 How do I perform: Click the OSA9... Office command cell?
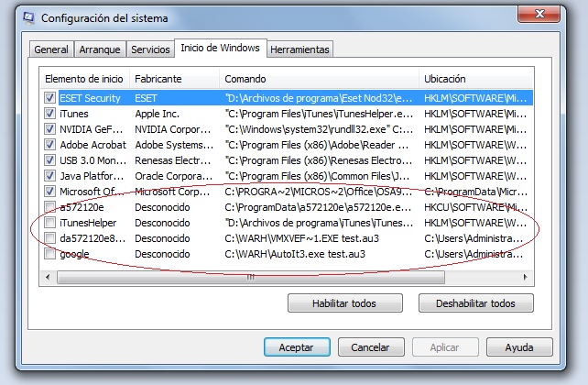pos(319,192)
